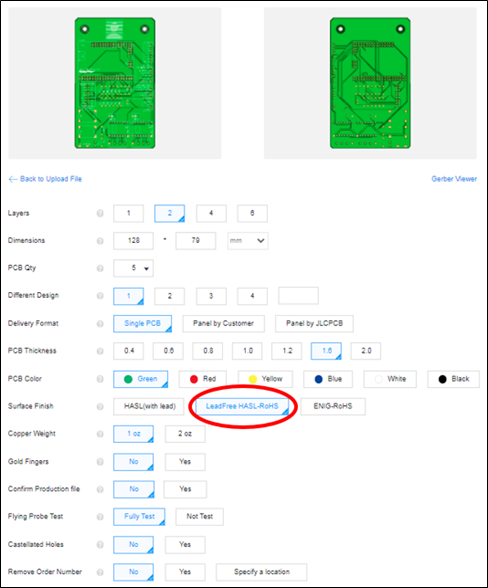Viewport: 488px width, 588px height.
Task: Click Specify a location option
Action: [x=261, y=572]
